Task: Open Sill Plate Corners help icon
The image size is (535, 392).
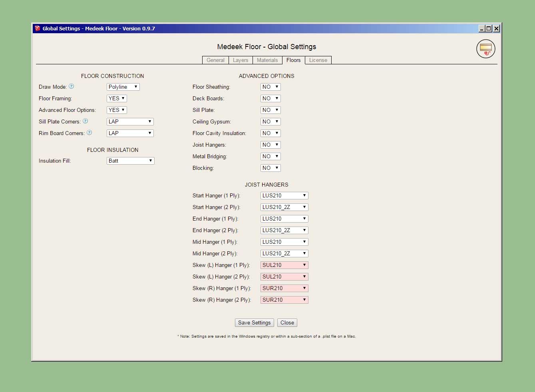Action: [85, 121]
